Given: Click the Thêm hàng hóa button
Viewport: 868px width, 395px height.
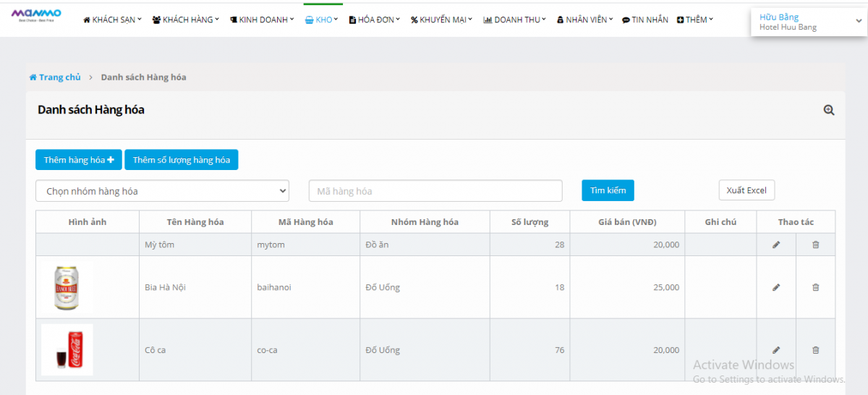Looking at the screenshot, I should [x=79, y=160].
